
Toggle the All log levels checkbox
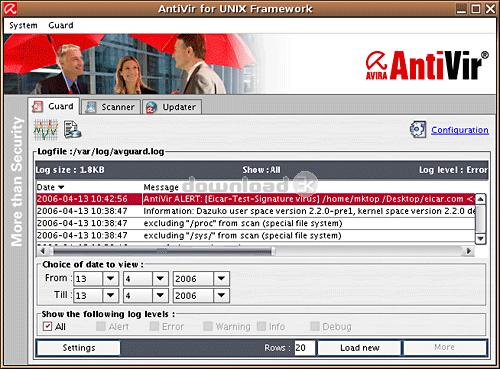47,326
